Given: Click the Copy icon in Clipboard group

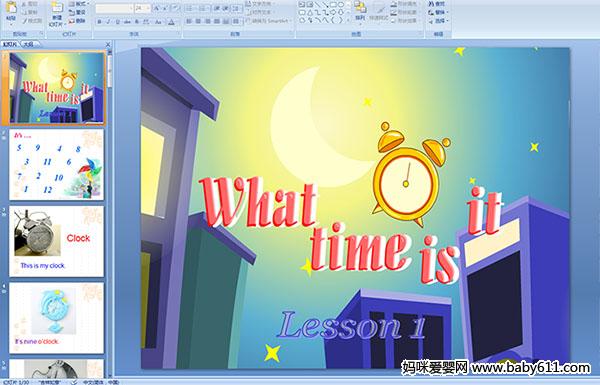Looking at the screenshot, I should (24, 13).
